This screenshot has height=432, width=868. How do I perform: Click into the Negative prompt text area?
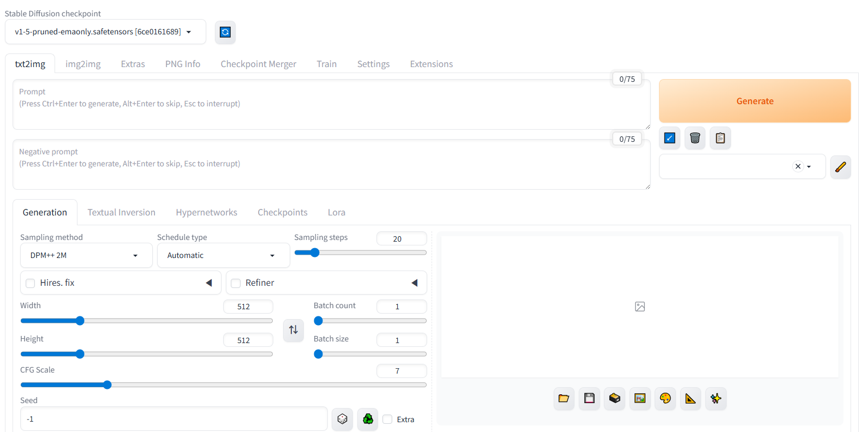click(x=331, y=165)
